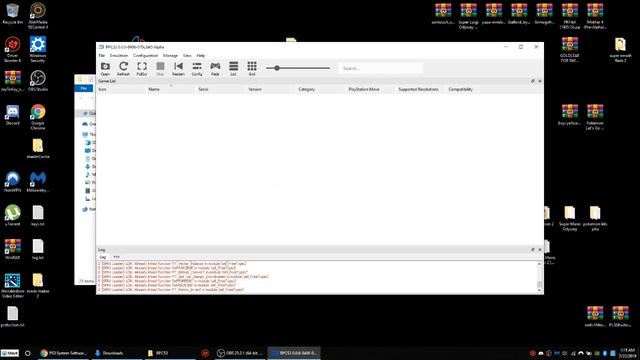Screen dimensions: 640x360
Task: Click the Start button on taskbar
Action: coord(10,353)
